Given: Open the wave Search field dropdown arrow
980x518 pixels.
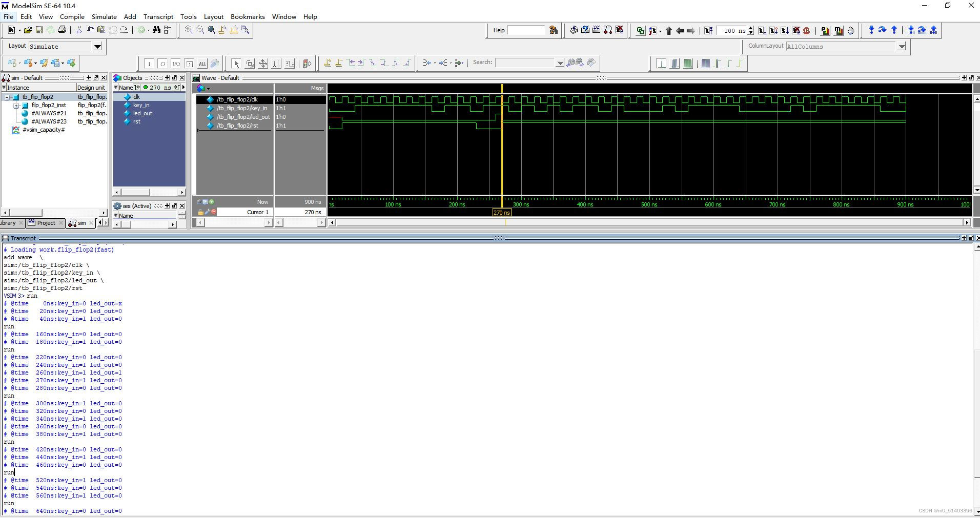Looking at the screenshot, I should (x=560, y=63).
